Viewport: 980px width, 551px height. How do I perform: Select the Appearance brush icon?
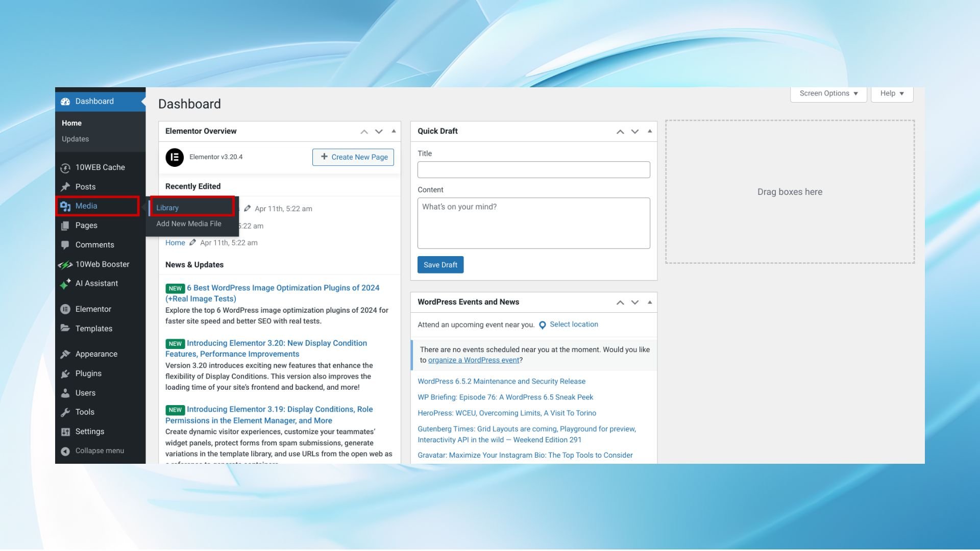pyautogui.click(x=66, y=354)
